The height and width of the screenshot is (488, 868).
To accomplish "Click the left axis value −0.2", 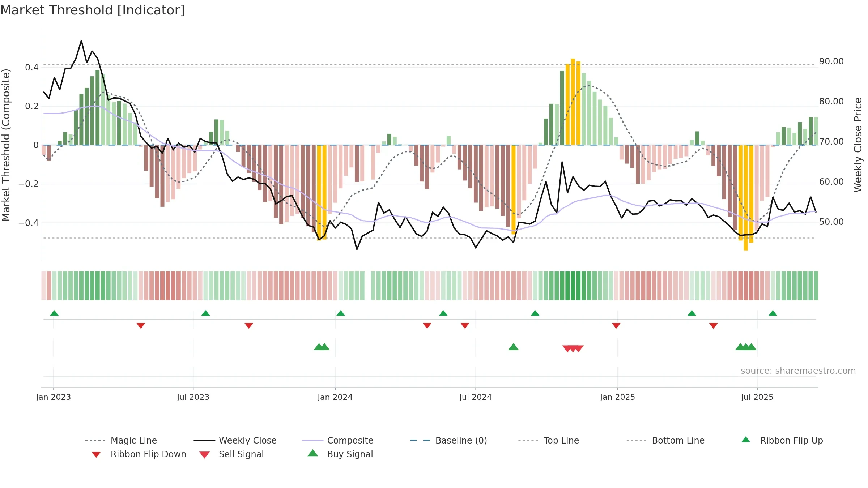I will click(29, 184).
